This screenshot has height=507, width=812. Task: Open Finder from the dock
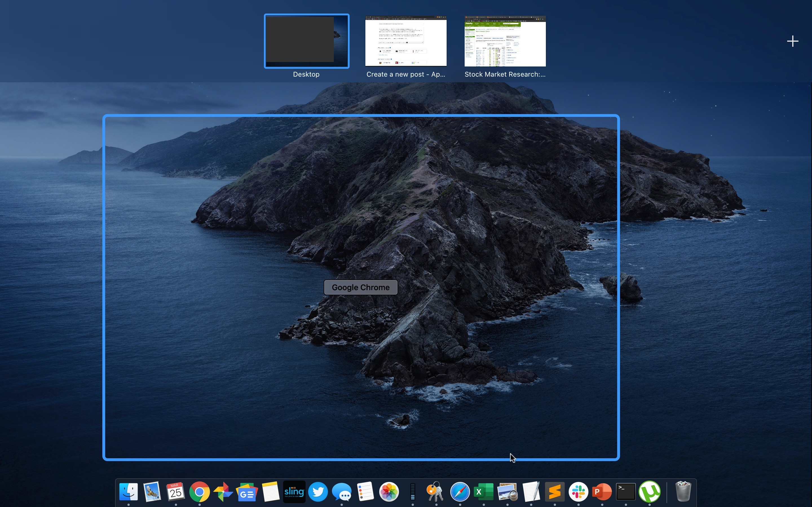click(129, 492)
